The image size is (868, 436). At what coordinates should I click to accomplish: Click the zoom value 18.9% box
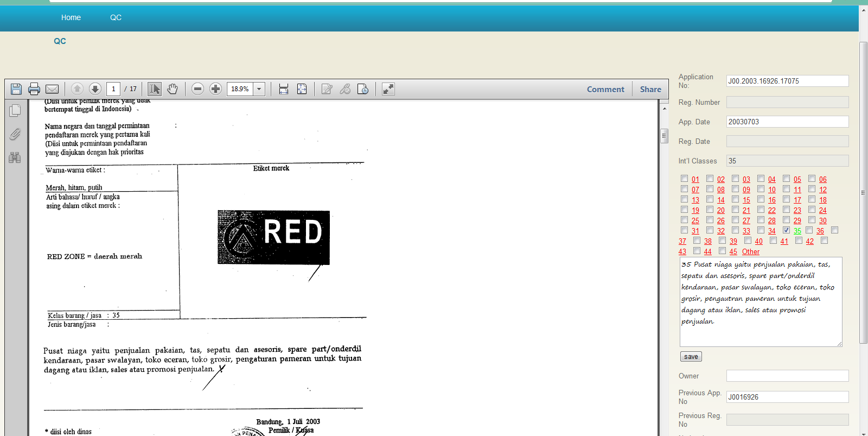click(240, 89)
